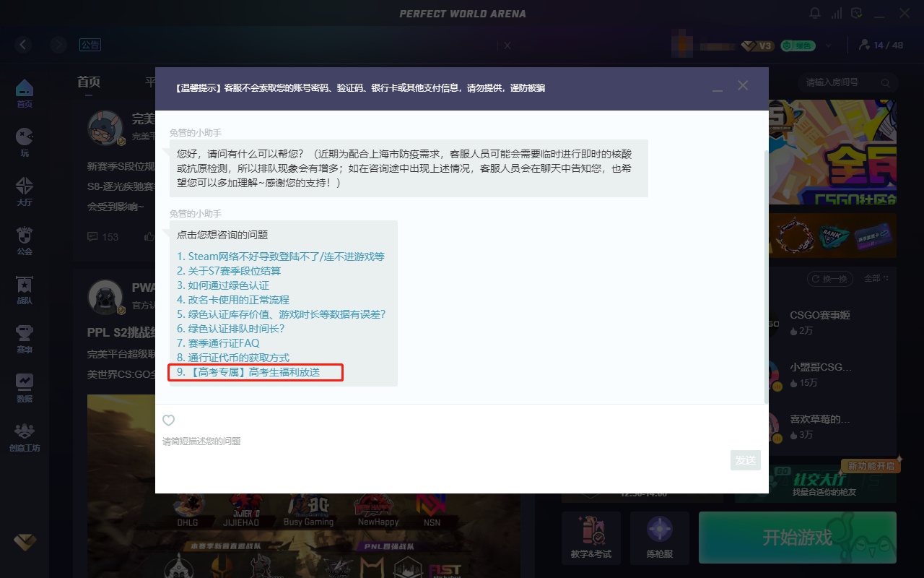Expand the user profile dropdown arrow
The width and height of the screenshot is (924, 578).
coord(829,46)
